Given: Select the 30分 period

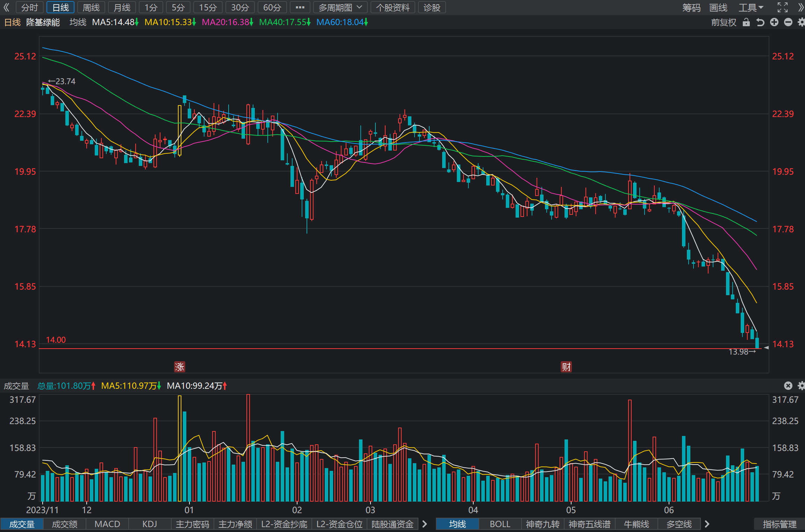Looking at the screenshot, I should click(240, 7).
